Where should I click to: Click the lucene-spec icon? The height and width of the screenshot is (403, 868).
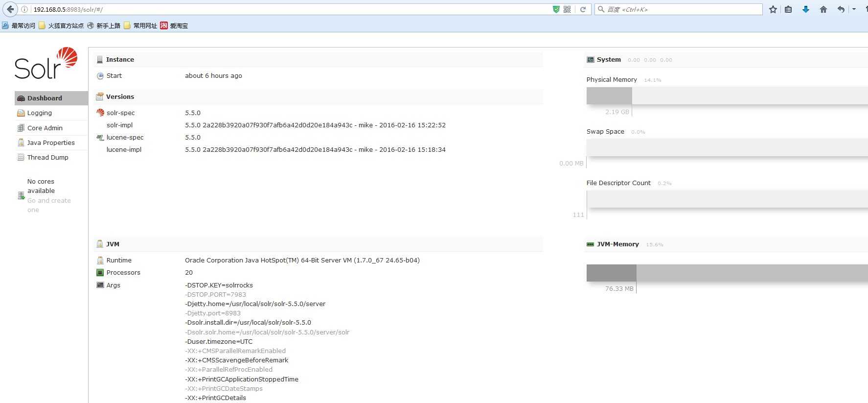[x=100, y=138]
